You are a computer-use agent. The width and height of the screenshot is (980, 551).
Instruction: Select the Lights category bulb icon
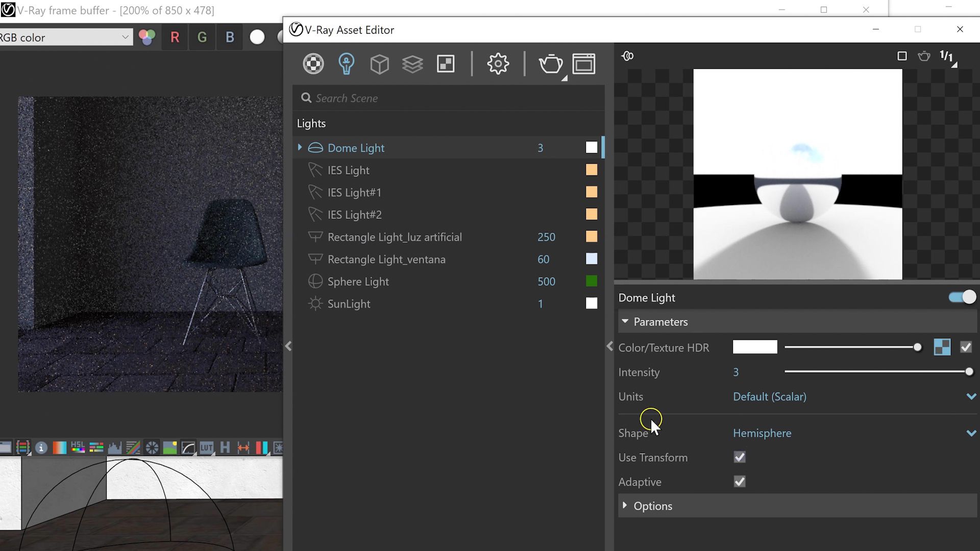346,64
